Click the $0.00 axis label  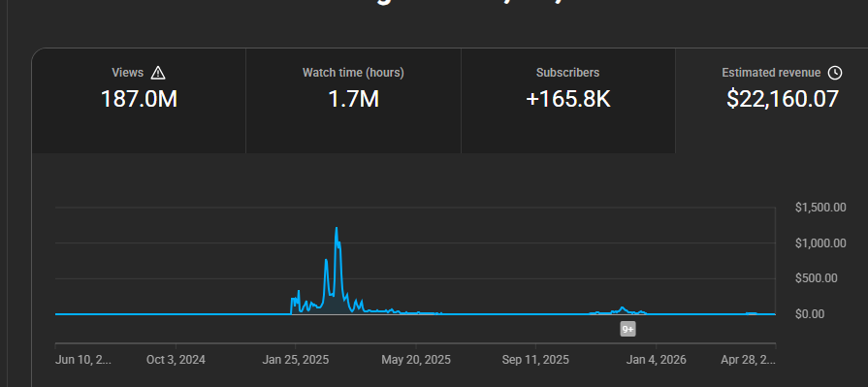click(x=810, y=314)
